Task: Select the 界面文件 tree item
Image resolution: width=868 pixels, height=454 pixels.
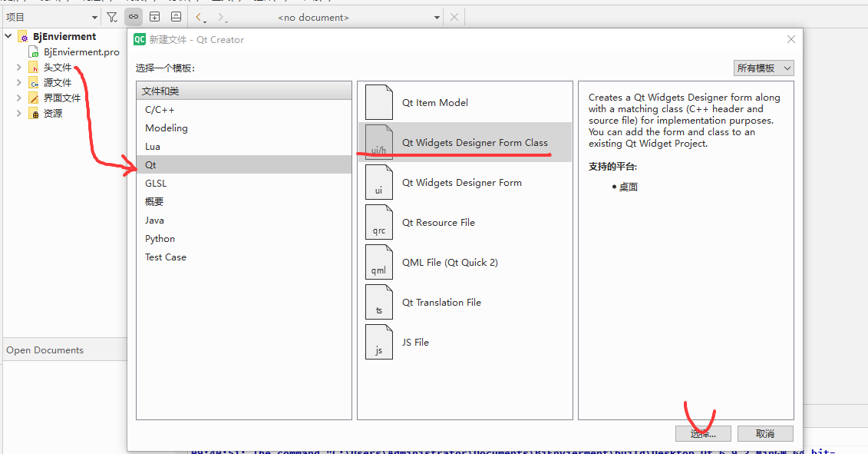Action: coord(62,98)
